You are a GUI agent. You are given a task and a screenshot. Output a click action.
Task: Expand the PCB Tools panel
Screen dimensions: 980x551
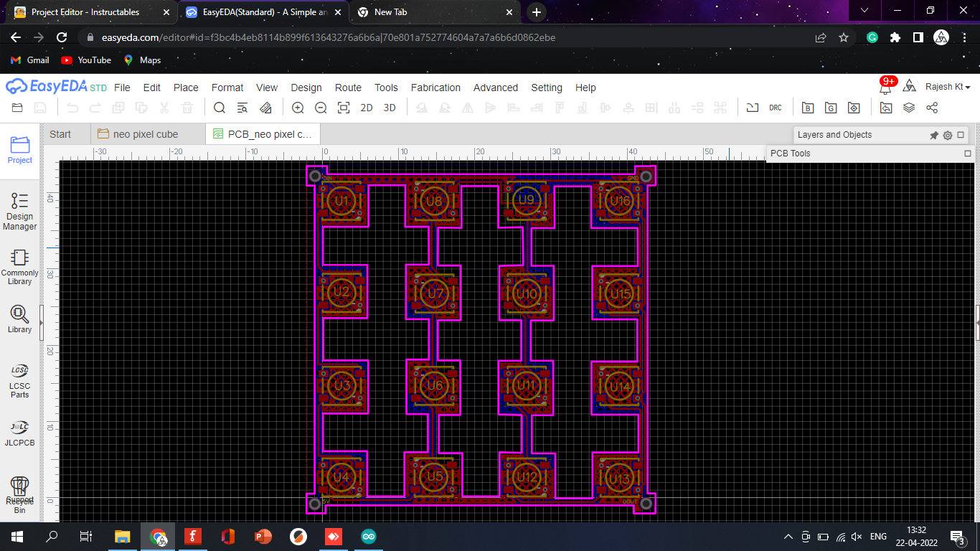pos(967,153)
